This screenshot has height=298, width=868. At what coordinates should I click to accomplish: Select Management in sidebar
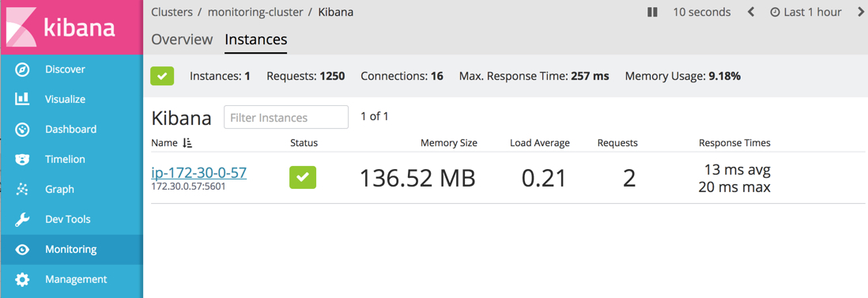tap(76, 279)
